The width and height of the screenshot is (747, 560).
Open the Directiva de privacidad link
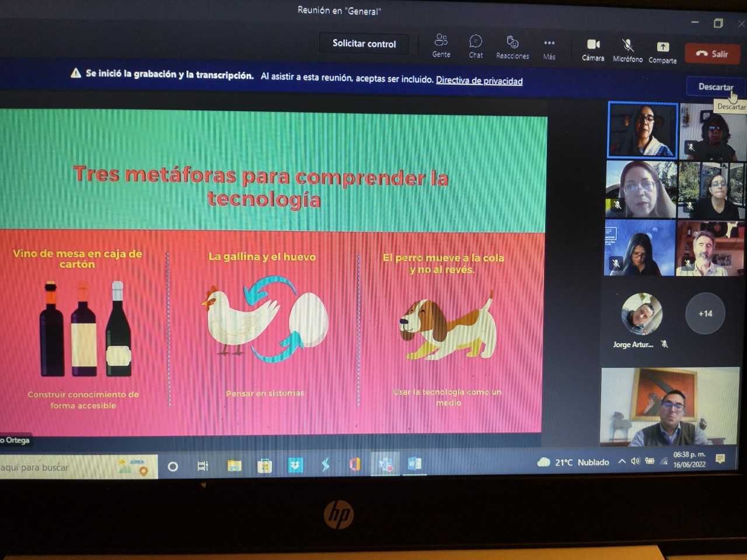pyautogui.click(x=479, y=80)
